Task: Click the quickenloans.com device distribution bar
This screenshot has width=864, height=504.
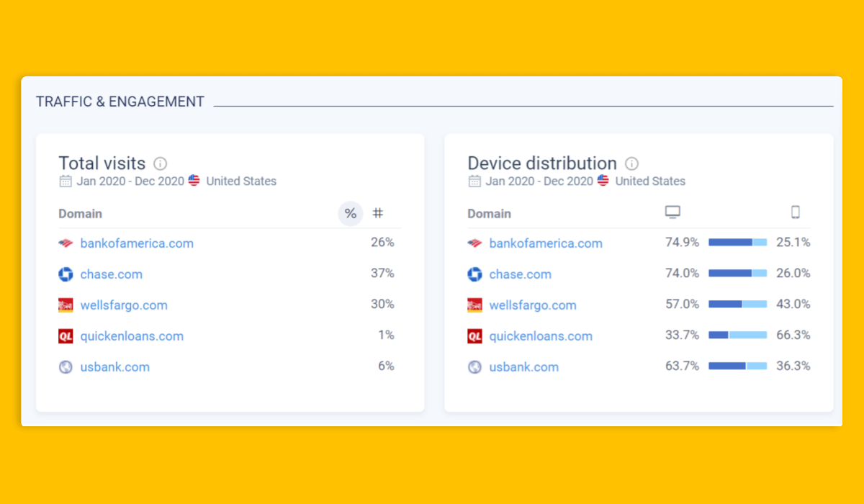Action: (738, 336)
